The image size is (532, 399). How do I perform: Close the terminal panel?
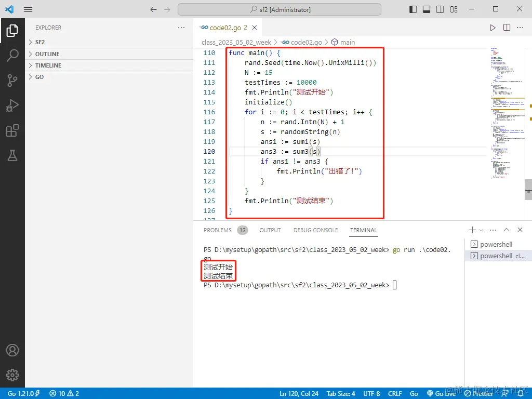520,230
